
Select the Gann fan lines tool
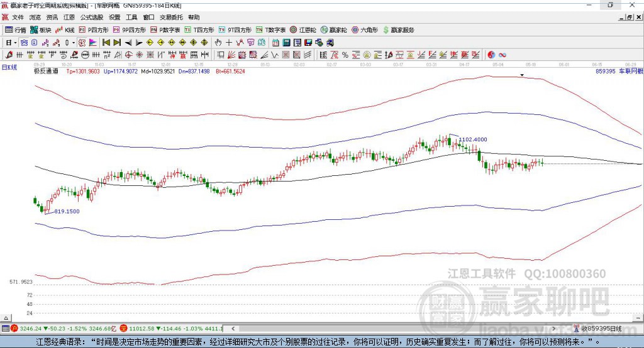tap(231, 55)
